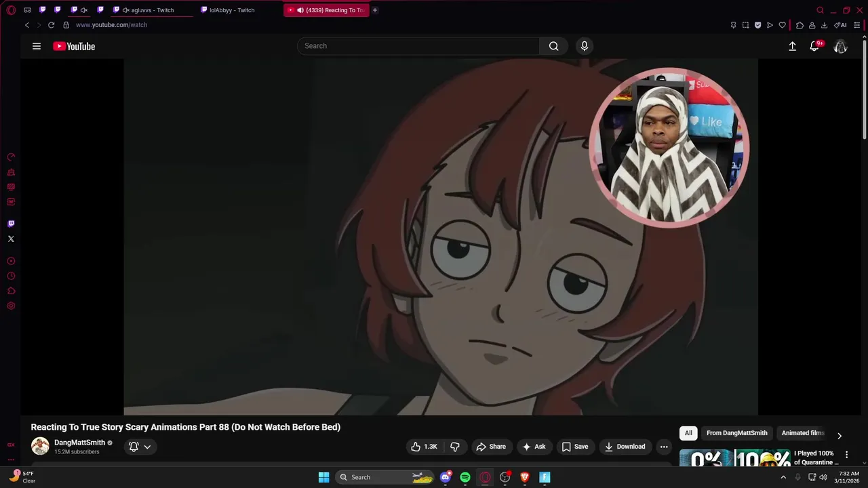Image resolution: width=868 pixels, height=488 pixels.
Task: Click the Ask button
Action: [x=534, y=447]
